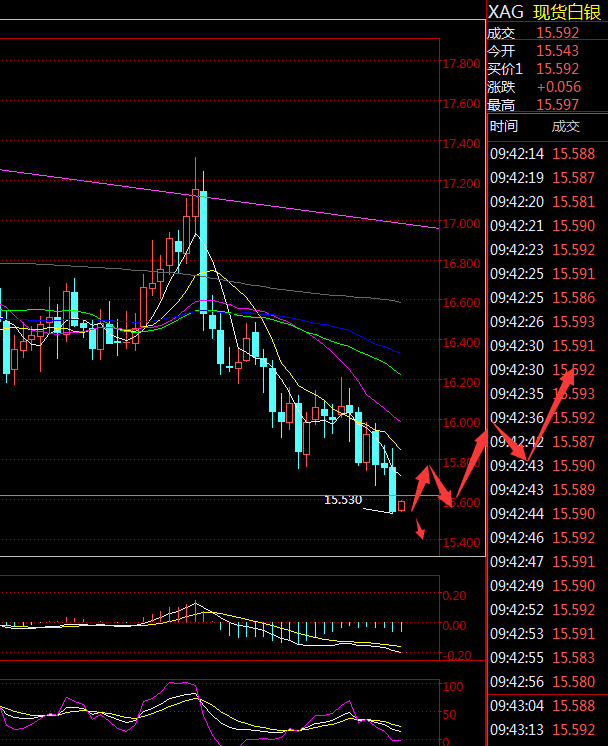Click the 时间 column header

504,127
